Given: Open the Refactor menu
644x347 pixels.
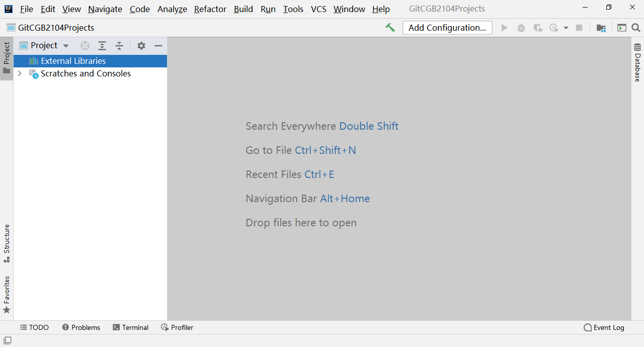Looking at the screenshot, I should tap(210, 9).
